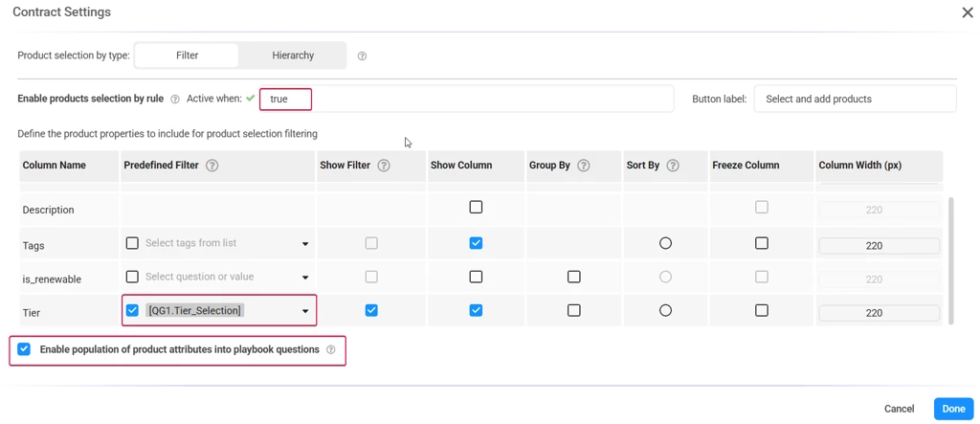980x424 pixels.
Task: Click Predefined Filter help icon
Action: click(212, 166)
